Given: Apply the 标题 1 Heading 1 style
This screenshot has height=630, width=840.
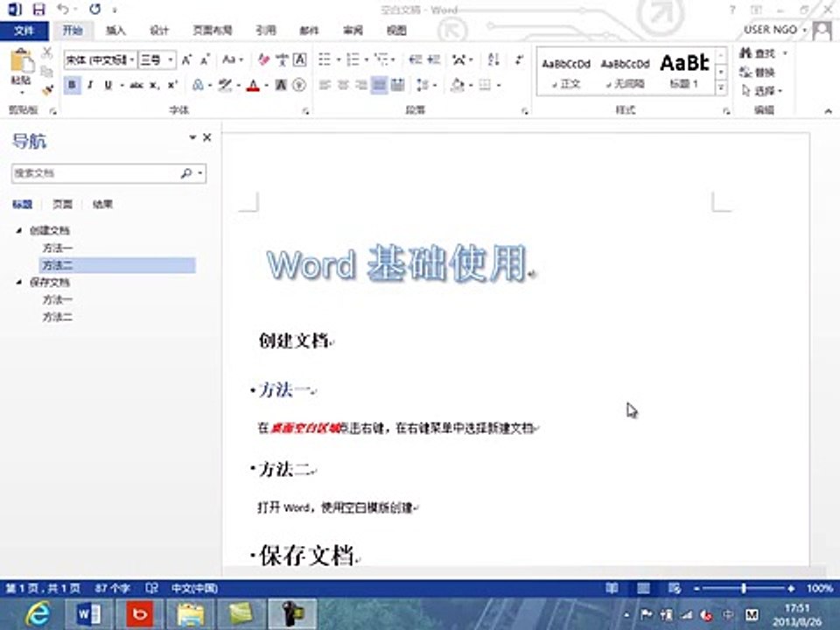Looking at the screenshot, I should [684, 73].
